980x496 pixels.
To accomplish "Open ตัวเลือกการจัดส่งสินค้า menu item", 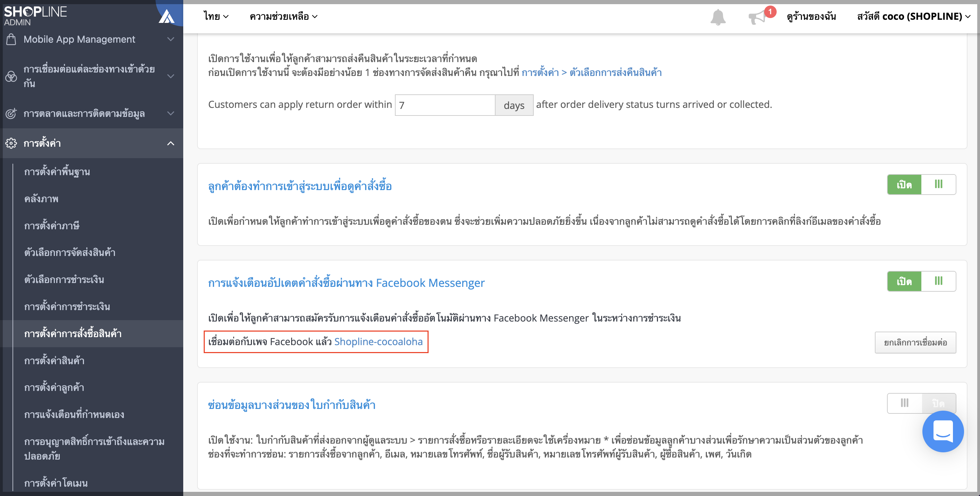I will pyautogui.click(x=70, y=252).
